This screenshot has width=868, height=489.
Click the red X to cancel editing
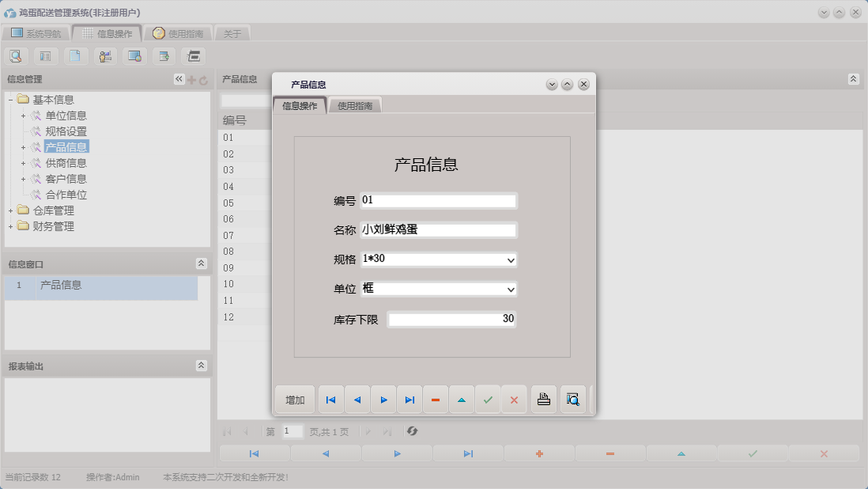coord(514,400)
